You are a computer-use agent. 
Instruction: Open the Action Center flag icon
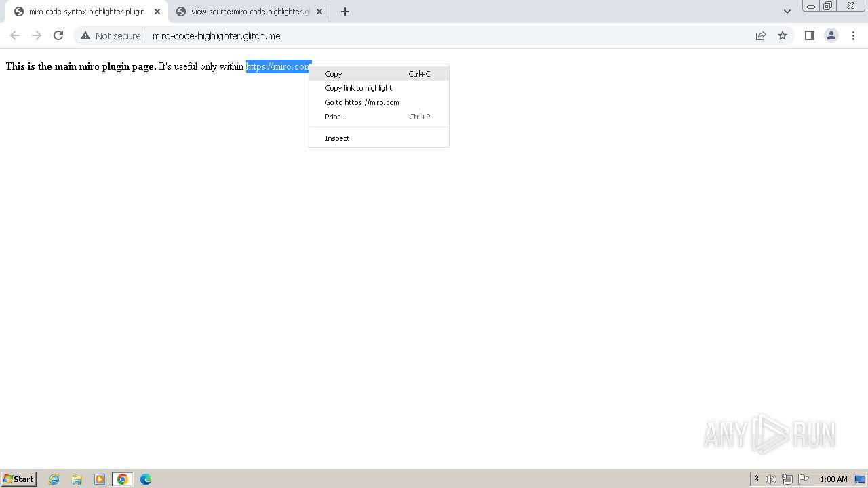click(804, 479)
